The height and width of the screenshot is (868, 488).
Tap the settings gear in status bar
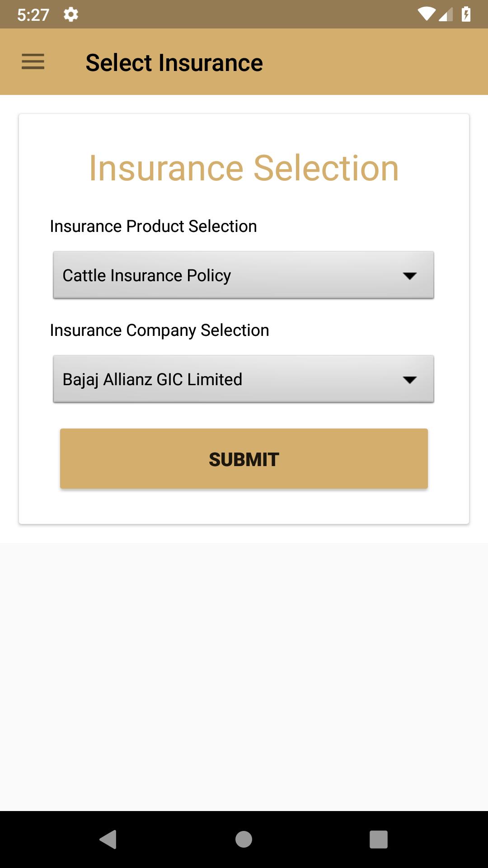pos(71,14)
